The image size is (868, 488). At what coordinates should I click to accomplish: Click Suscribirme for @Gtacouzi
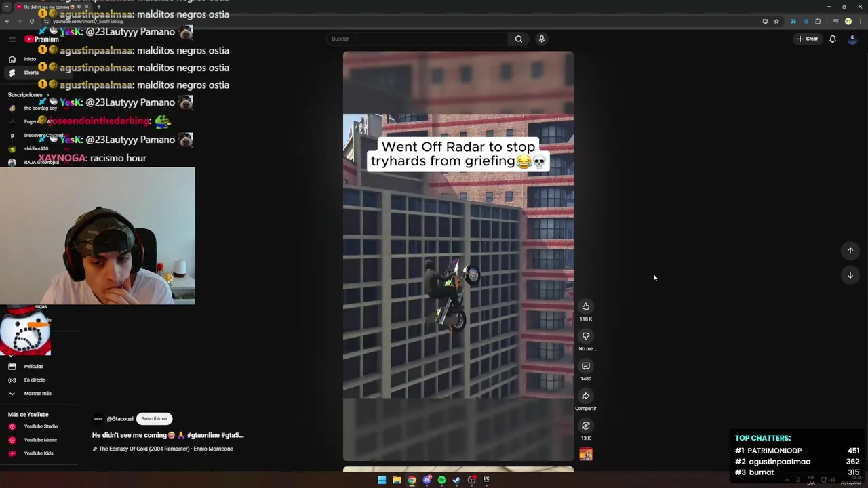154,419
